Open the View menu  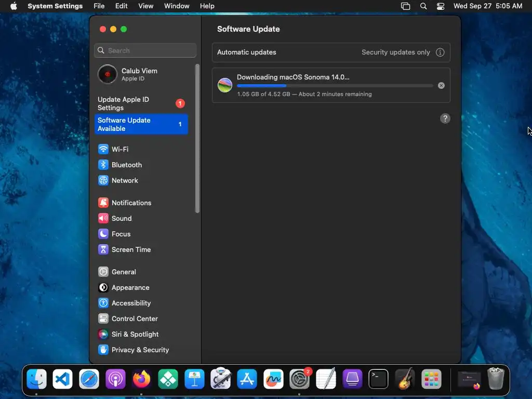click(145, 6)
